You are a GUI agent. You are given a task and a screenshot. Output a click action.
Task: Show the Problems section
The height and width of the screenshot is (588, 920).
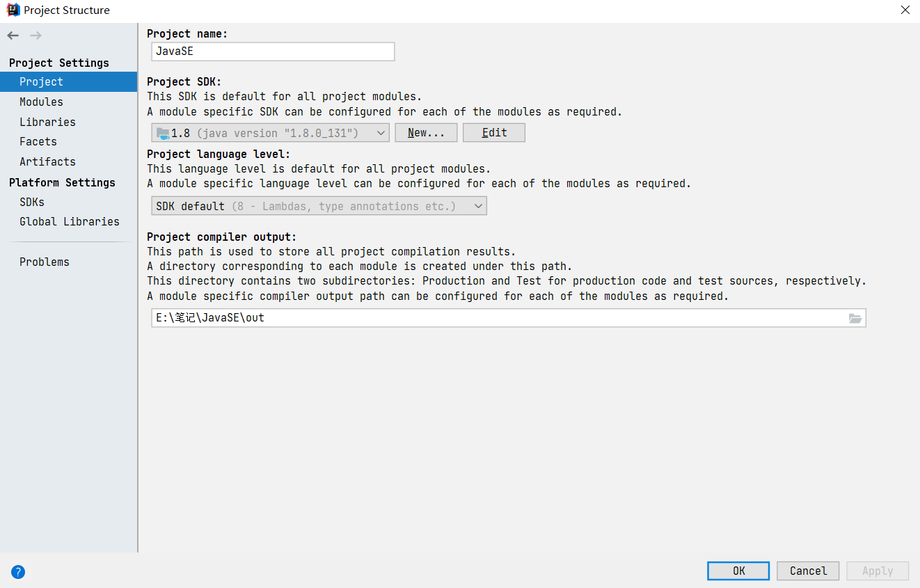tap(44, 262)
